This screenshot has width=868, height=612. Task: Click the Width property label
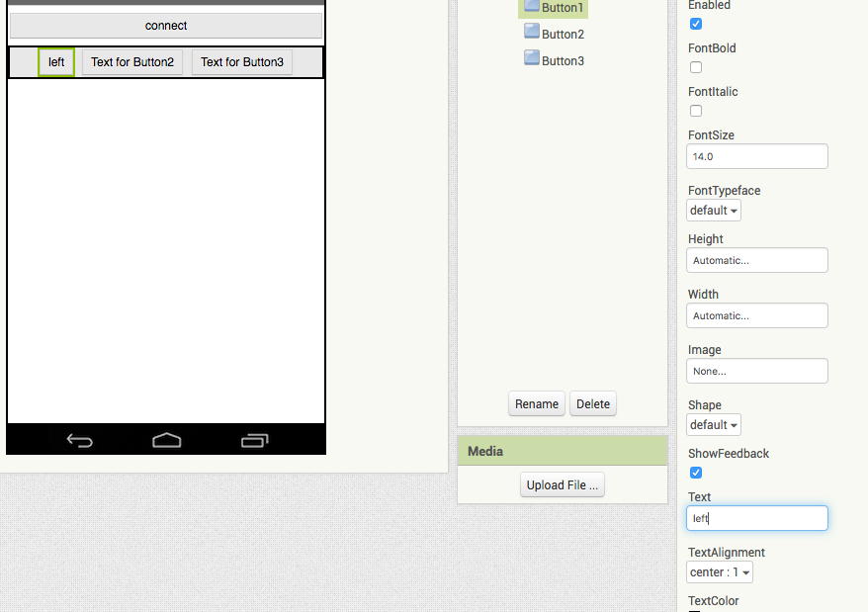(x=703, y=294)
